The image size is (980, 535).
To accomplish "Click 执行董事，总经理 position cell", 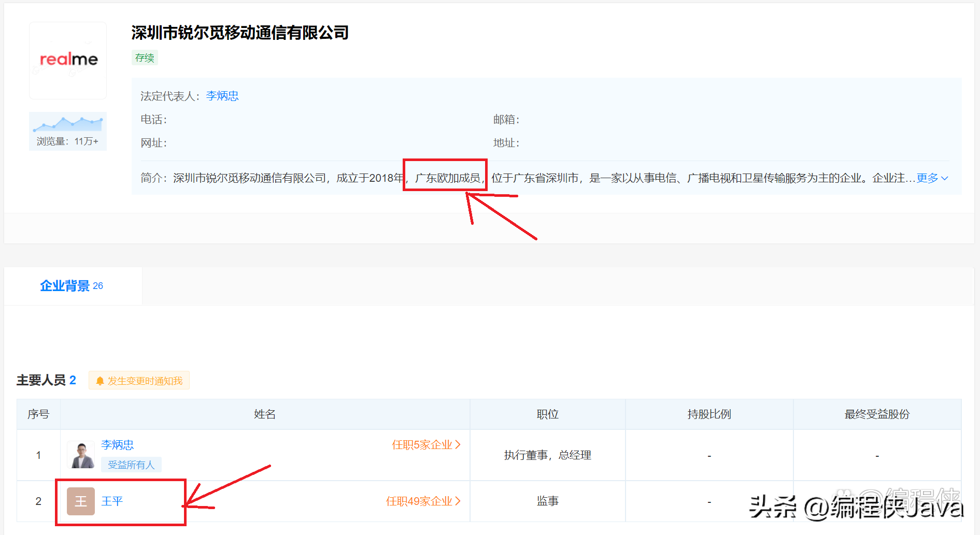I will [x=548, y=455].
